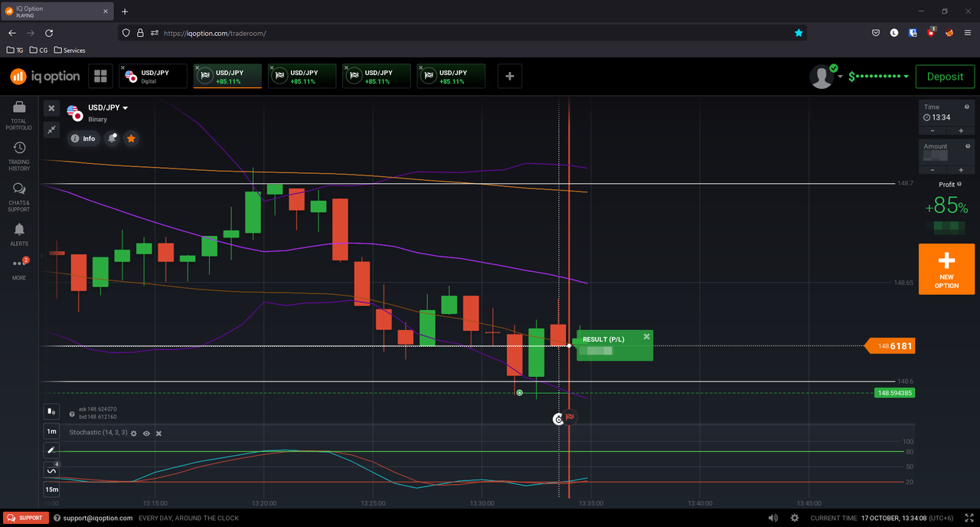Switch to USD/JPY Digital tab
This screenshot has width=980, height=527.
(x=153, y=76)
